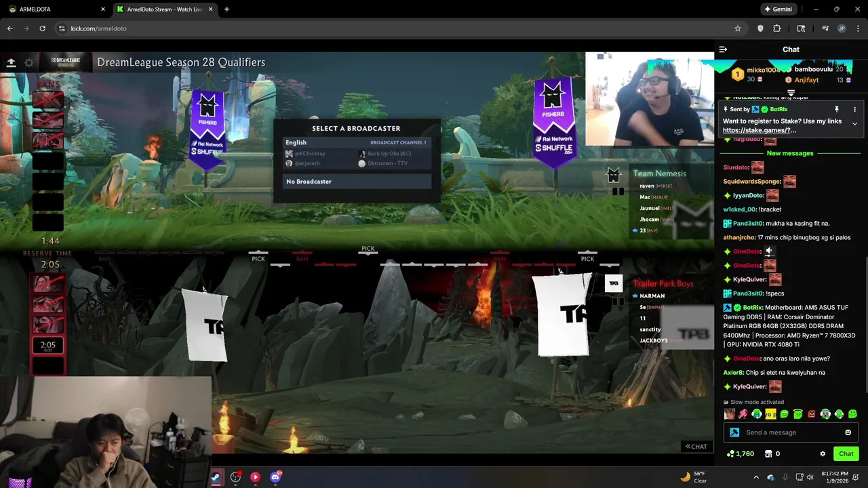Click the moderator badge in the message box
Image resolution: width=868 pixels, height=488 pixels.
pos(734,432)
